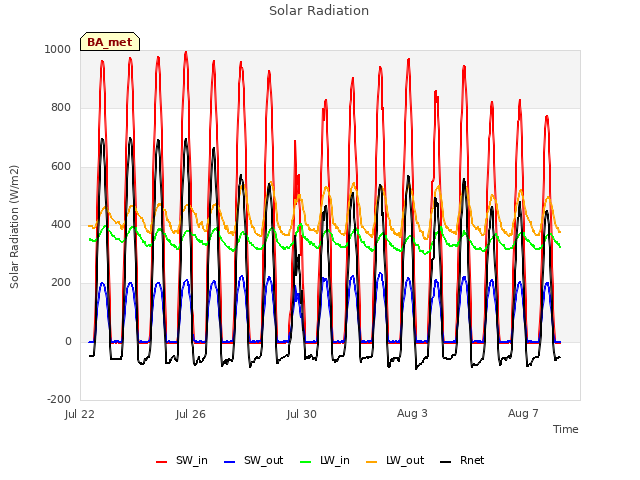Click the SW_out legend label
This screenshot has width=640, height=480.
point(263,460)
